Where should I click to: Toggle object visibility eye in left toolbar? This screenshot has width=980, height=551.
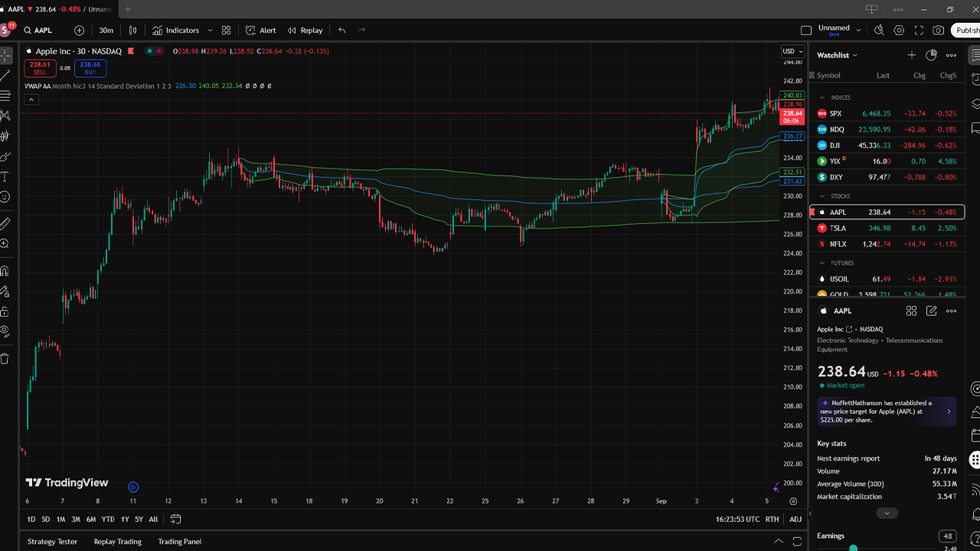click(x=5, y=331)
